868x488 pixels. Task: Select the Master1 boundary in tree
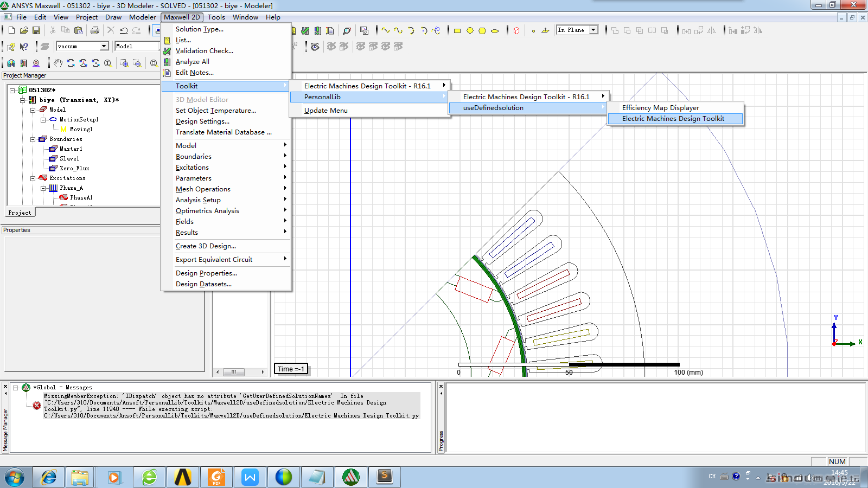point(71,149)
